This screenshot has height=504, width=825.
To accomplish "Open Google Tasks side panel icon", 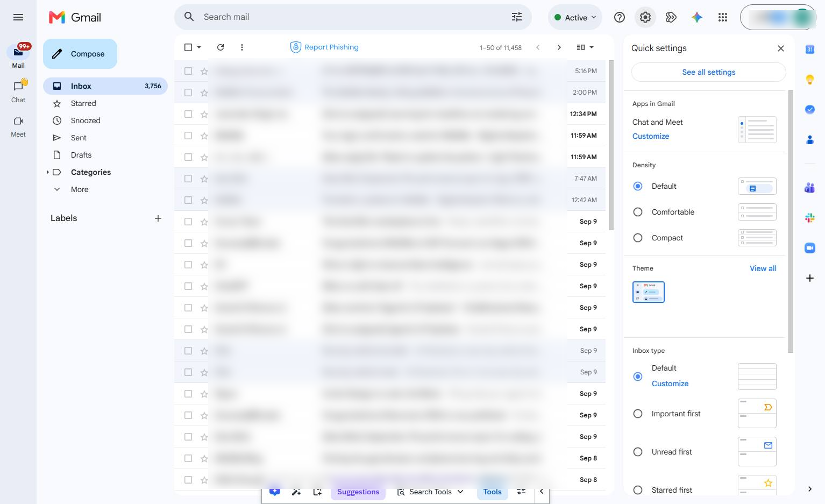I will click(x=810, y=110).
